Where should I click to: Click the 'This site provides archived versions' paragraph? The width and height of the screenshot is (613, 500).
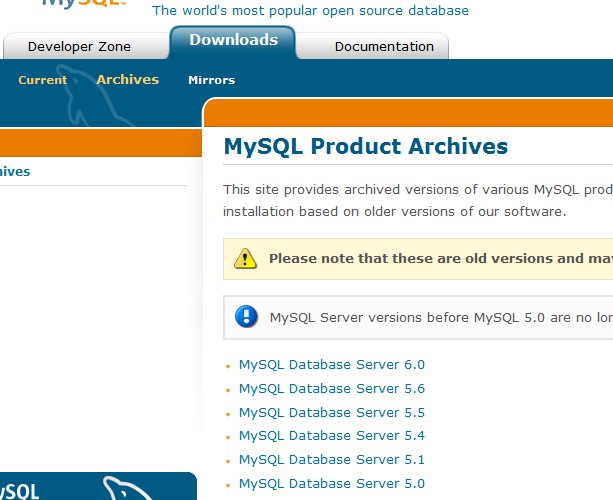point(418,201)
